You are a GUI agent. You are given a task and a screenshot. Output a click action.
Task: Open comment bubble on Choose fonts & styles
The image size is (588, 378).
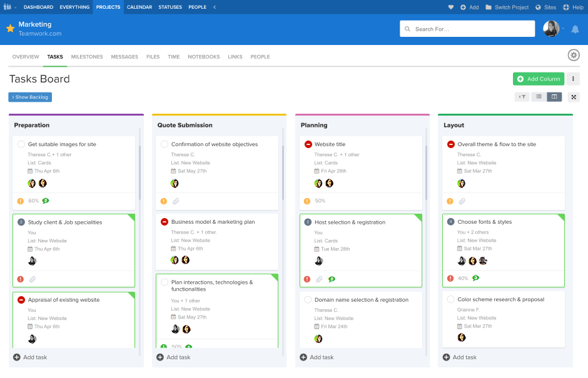475,278
